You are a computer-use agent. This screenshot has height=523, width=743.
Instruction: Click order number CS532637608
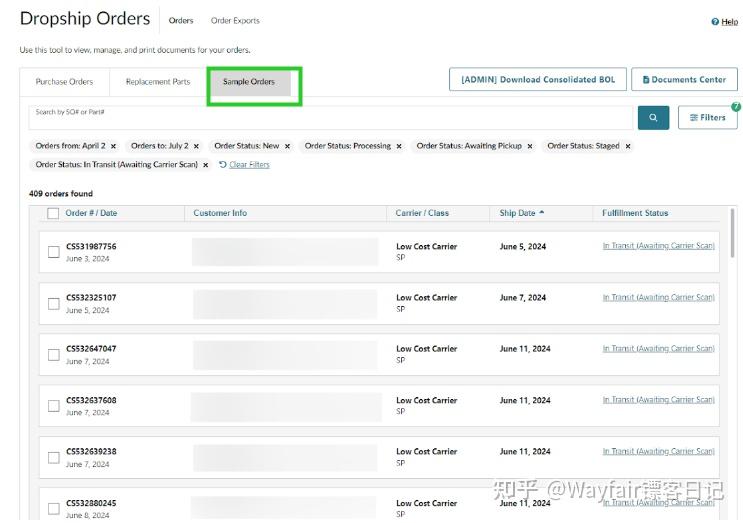[91, 401]
